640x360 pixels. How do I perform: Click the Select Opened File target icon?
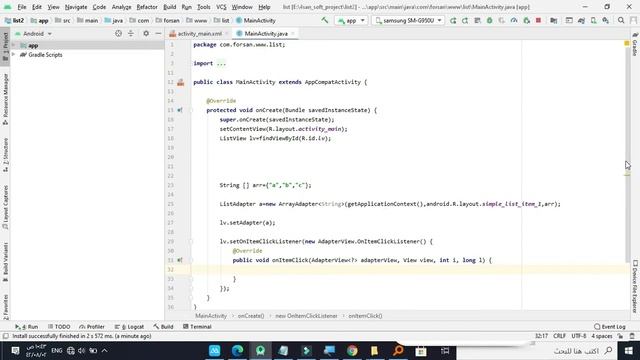coord(118,33)
